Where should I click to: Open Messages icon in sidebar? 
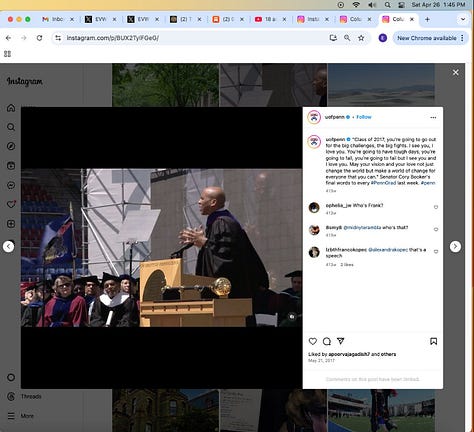(x=11, y=185)
